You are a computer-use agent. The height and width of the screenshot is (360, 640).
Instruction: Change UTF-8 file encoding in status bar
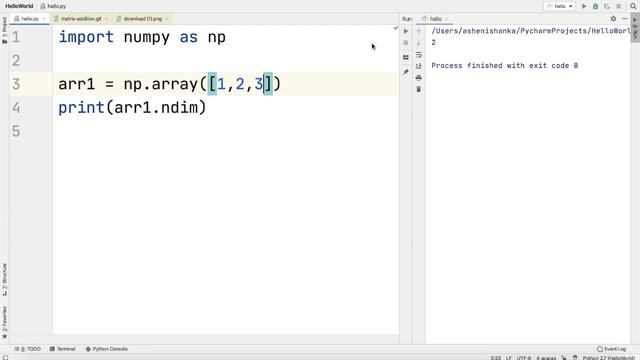(524, 358)
